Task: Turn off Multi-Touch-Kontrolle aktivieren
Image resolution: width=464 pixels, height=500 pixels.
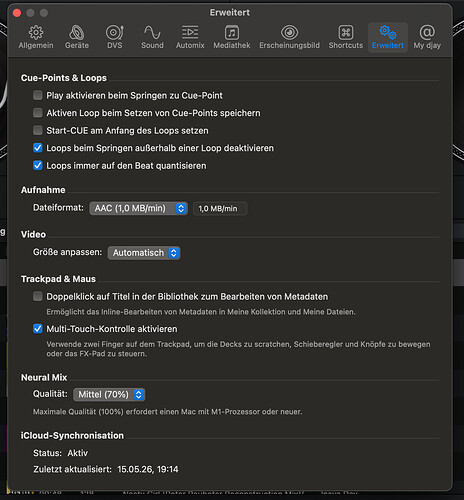Action: click(38, 329)
